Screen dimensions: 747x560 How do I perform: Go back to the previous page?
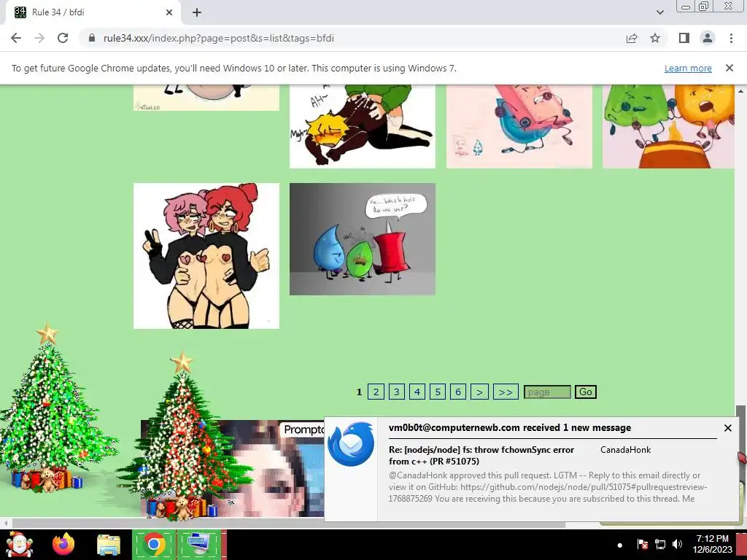coord(16,38)
